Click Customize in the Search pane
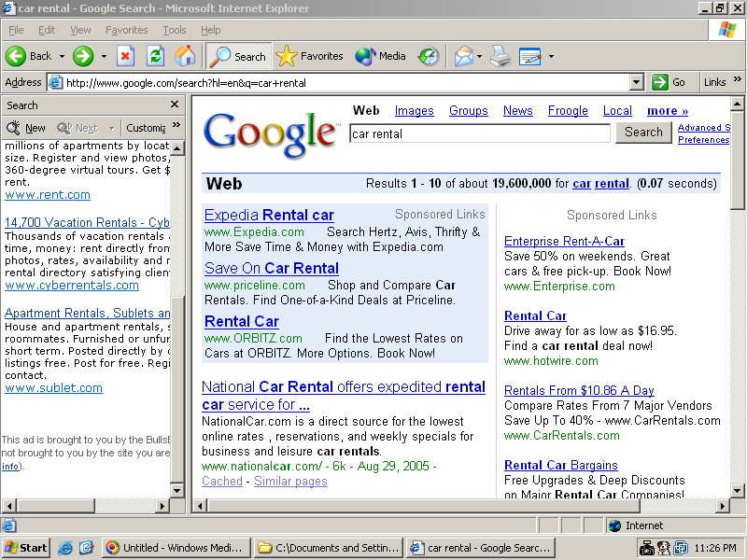 146,128
